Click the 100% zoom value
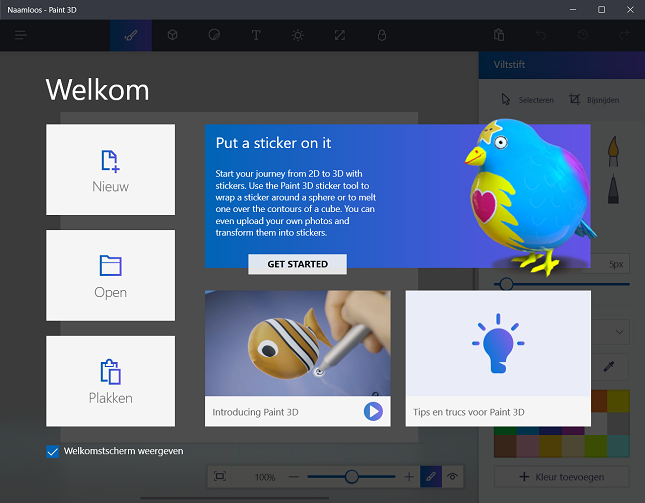Image resolution: width=645 pixels, height=503 pixels. point(264,477)
